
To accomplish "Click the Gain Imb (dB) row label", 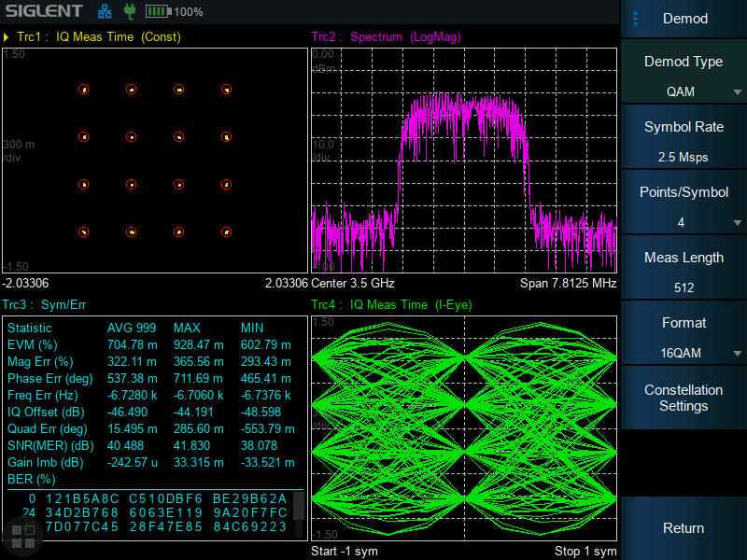I will pos(45,462).
